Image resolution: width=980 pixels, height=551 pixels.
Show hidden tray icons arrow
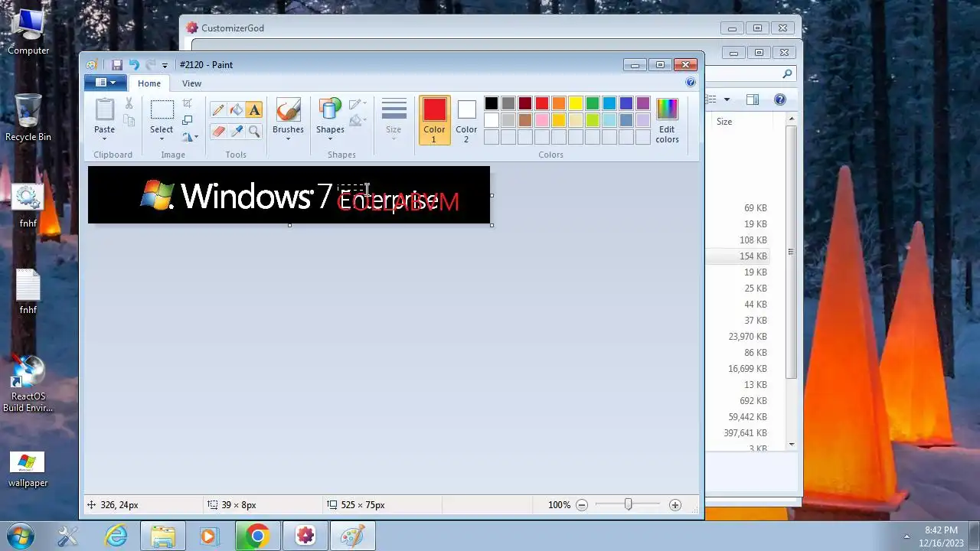pyautogui.click(x=906, y=536)
